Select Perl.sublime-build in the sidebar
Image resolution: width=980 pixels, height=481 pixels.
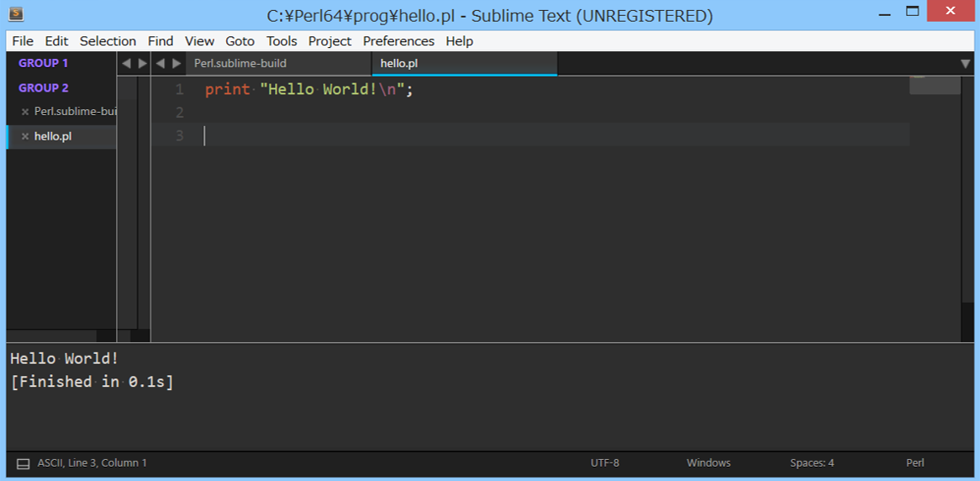point(61,112)
